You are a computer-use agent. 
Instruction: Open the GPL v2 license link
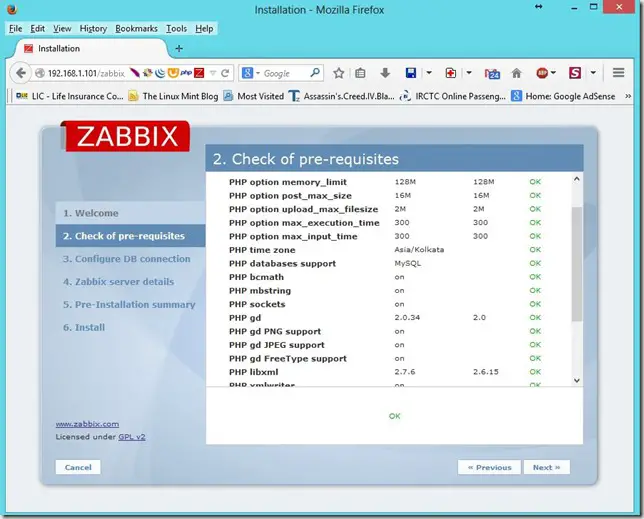click(x=132, y=437)
